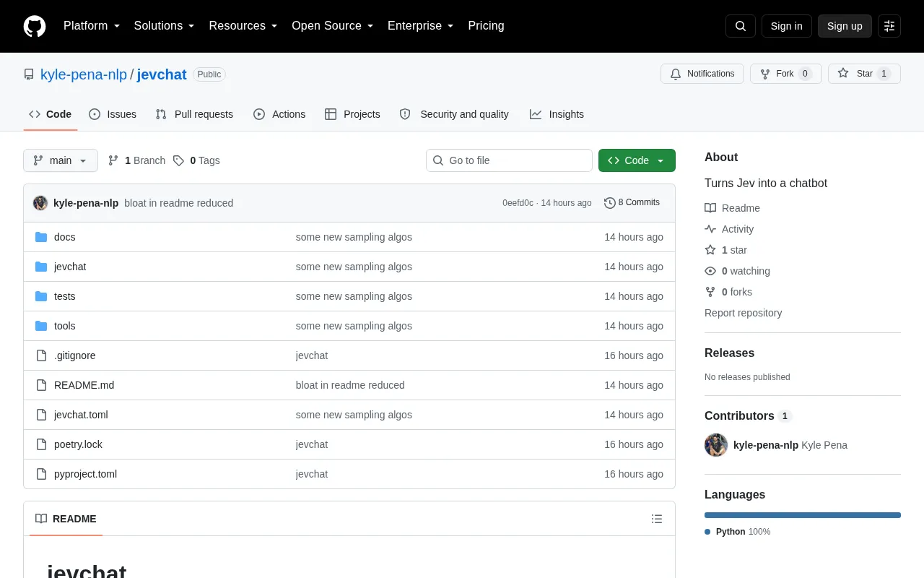Viewport: 924px width, 578px height.
Task: Click the Activity pulse icon
Action: [710, 229]
